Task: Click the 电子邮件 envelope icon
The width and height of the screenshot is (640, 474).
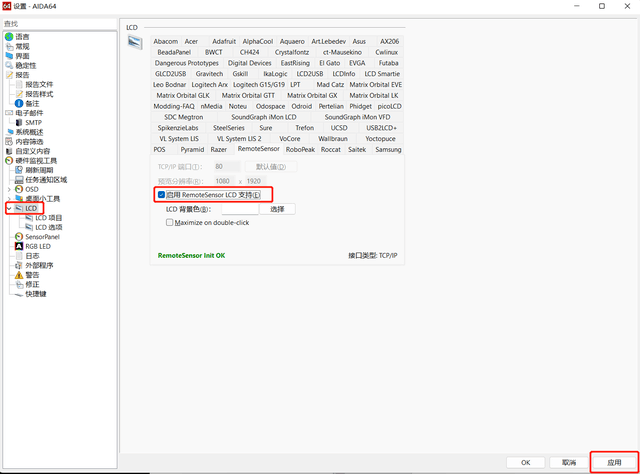Action: click(9, 113)
